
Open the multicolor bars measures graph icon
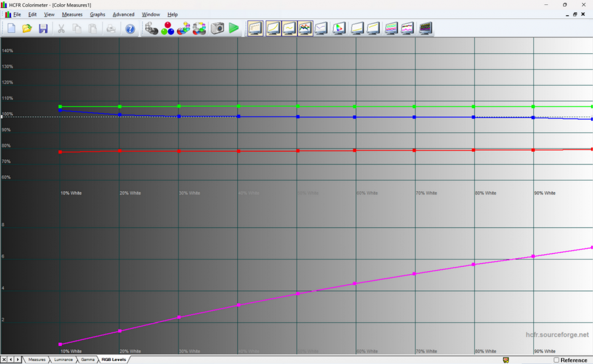click(x=391, y=29)
